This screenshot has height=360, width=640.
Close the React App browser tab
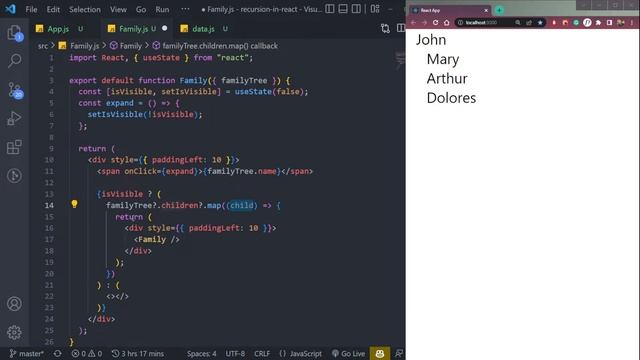(486, 10)
